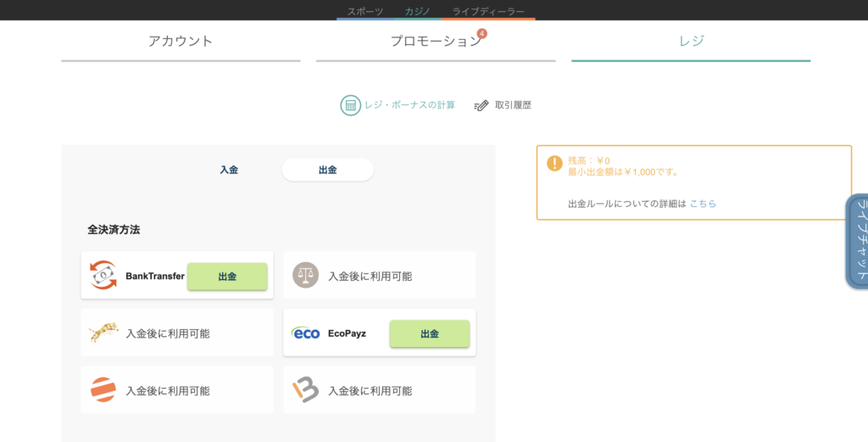The image size is (868, 442).
Task: Open the プロモーション tab
Action: pyautogui.click(x=436, y=42)
